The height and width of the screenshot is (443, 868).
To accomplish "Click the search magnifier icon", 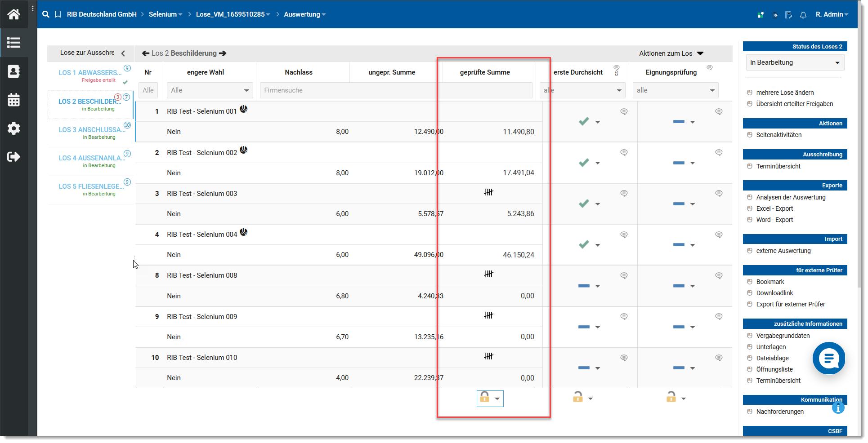I will click(x=45, y=14).
